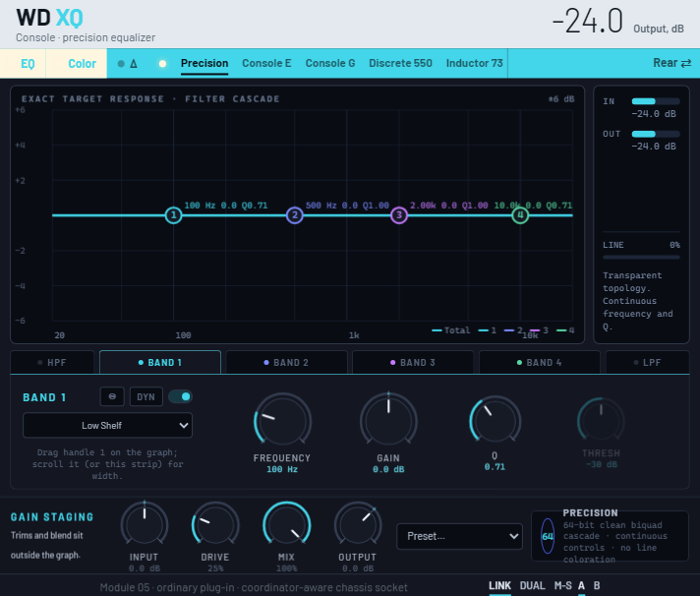Open the BAND 3 tab
This screenshot has width=700, height=596.
click(x=413, y=363)
